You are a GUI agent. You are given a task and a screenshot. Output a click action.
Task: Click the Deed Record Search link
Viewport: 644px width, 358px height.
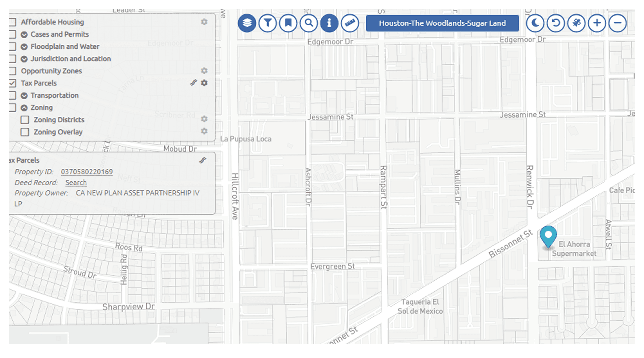click(x=76, y=183)
